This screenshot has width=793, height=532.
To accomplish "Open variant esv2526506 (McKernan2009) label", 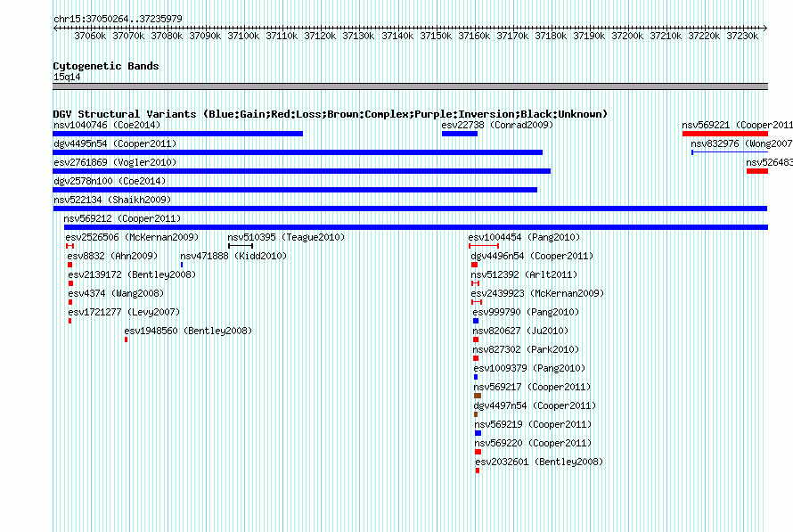I will (x=132, y=237).
